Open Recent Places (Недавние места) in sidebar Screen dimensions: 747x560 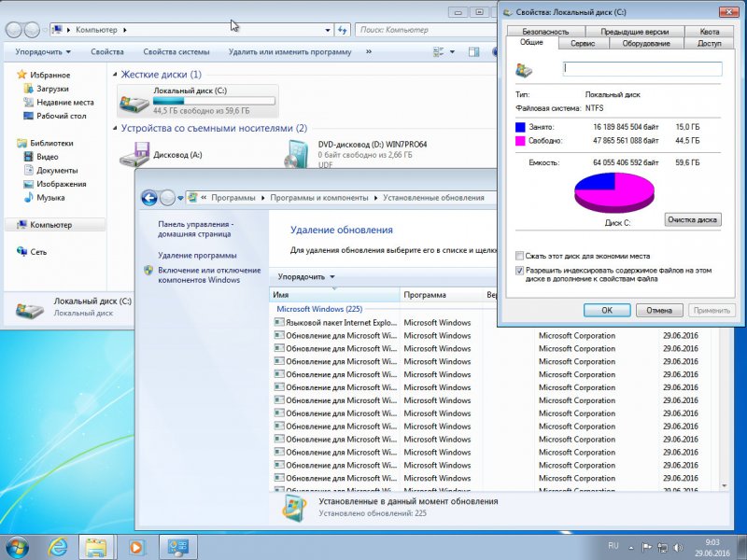coord(64,102)
